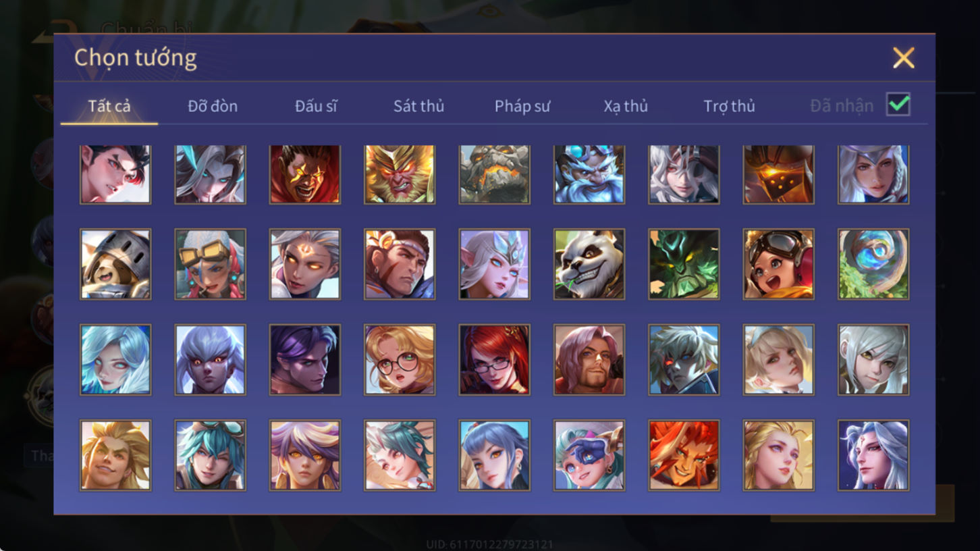The width and height of the screenshot is (980, 551).
Task: Select the blue-bearded dwarf hero with goggles
Action: (x=589, y=174)
